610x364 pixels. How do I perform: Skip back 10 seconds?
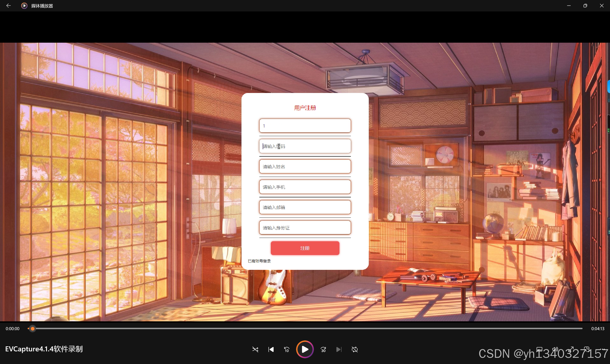point(287,349)
